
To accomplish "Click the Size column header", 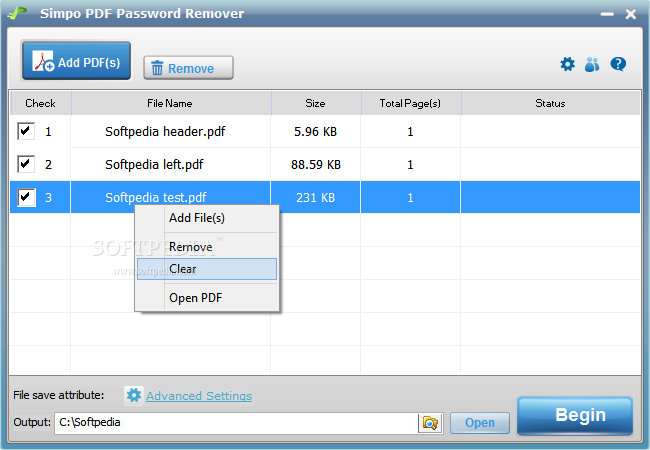I will click(x=316, y=103).
